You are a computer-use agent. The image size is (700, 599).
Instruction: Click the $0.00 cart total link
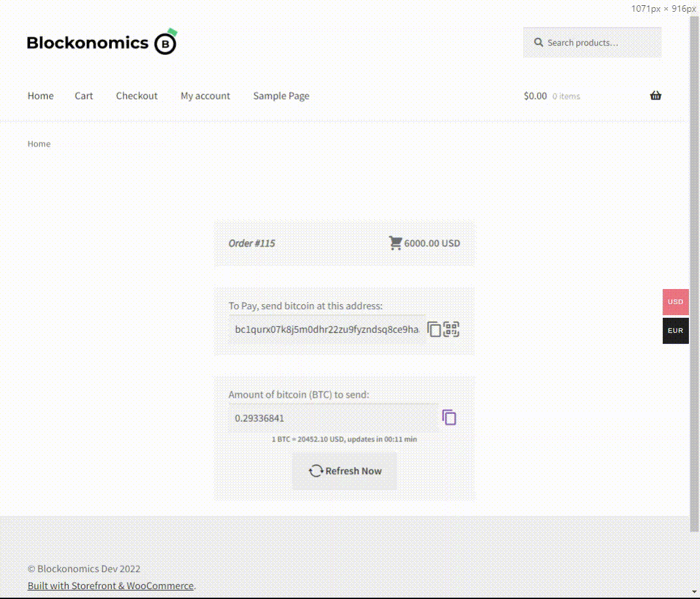point(535,96)
